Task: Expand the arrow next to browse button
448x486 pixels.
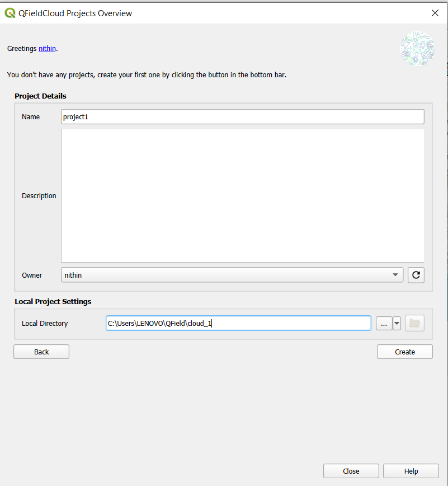Action: point(397,323)
